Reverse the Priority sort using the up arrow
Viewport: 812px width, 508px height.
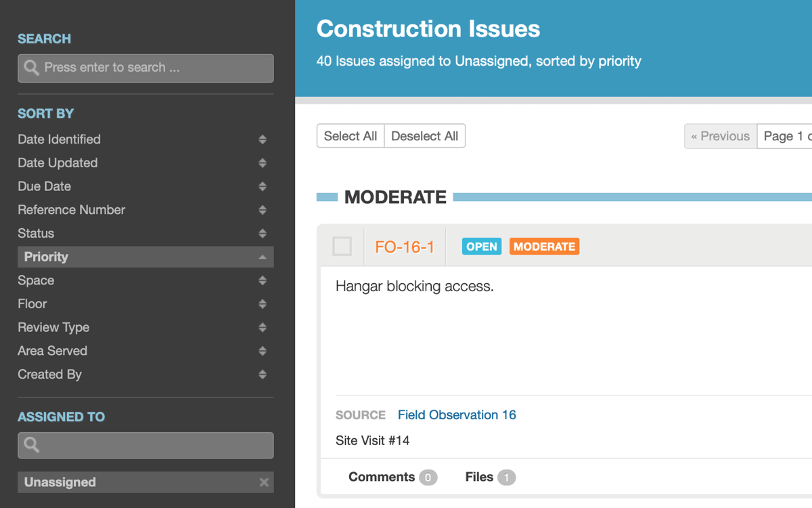263,257
